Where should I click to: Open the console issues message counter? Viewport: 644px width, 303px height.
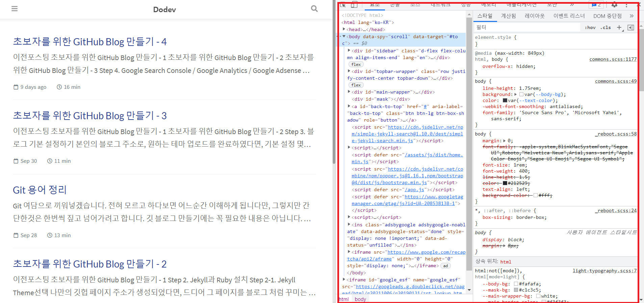coord(596,5)
